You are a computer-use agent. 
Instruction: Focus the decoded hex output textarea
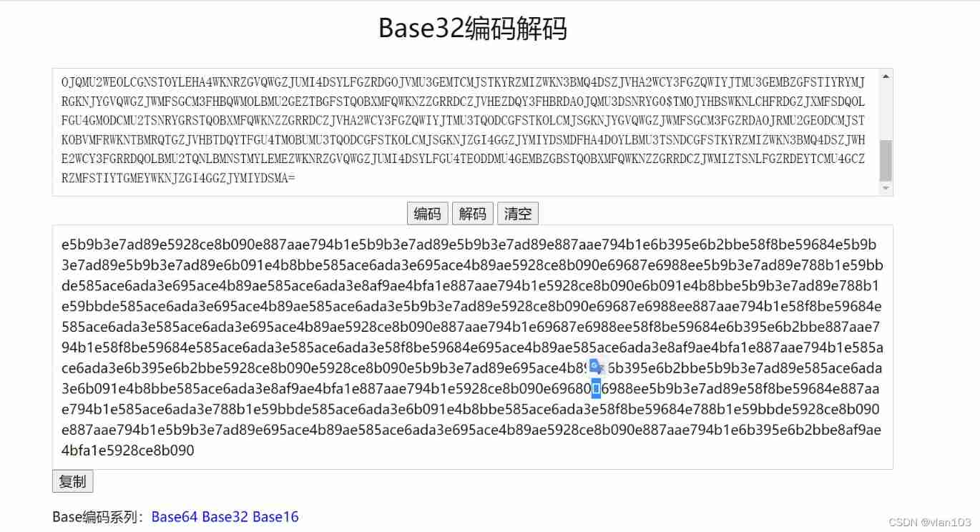[473, 347]
